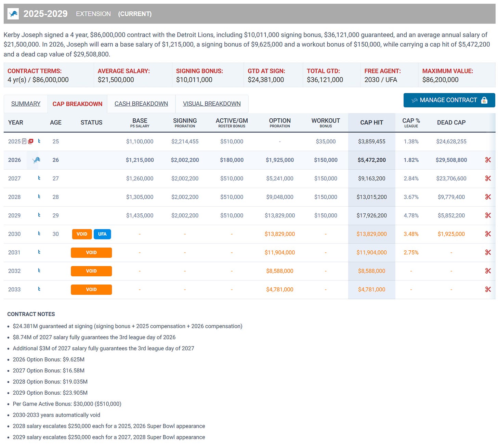Image resolution: width=498 pixels, height=448 pixels.
Task: Click the UFA badge in 2030 row
Action: [102, 234]
